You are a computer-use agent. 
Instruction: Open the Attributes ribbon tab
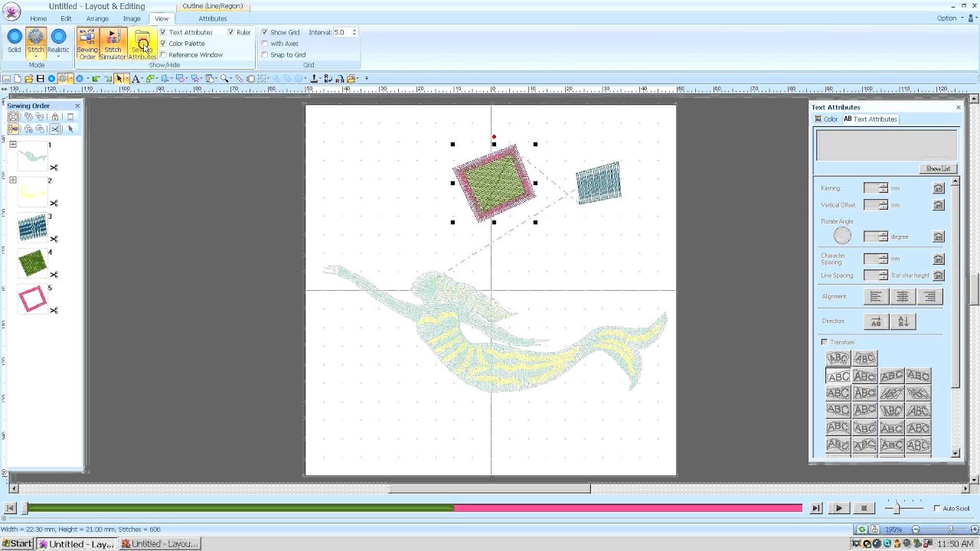click(x=212, y=18)
